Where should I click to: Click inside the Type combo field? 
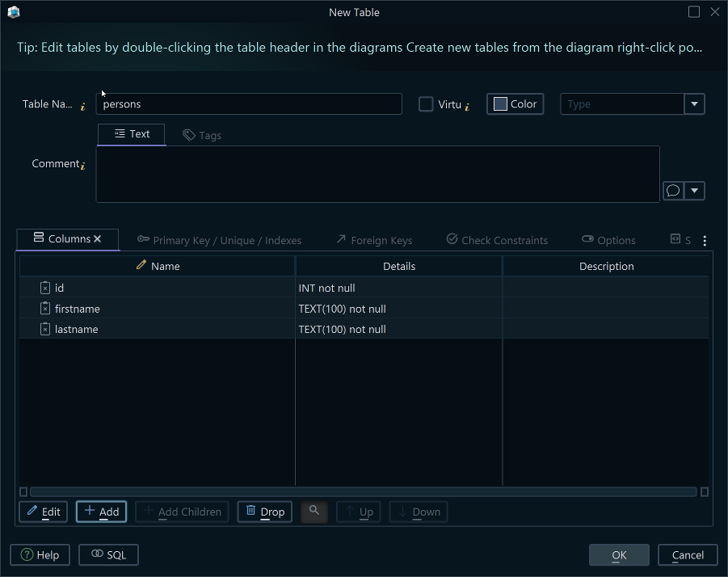(x=622, y=104)
